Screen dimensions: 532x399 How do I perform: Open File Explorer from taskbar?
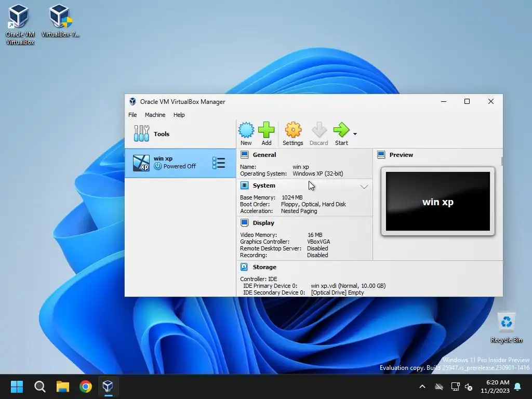tap(63, 387)
